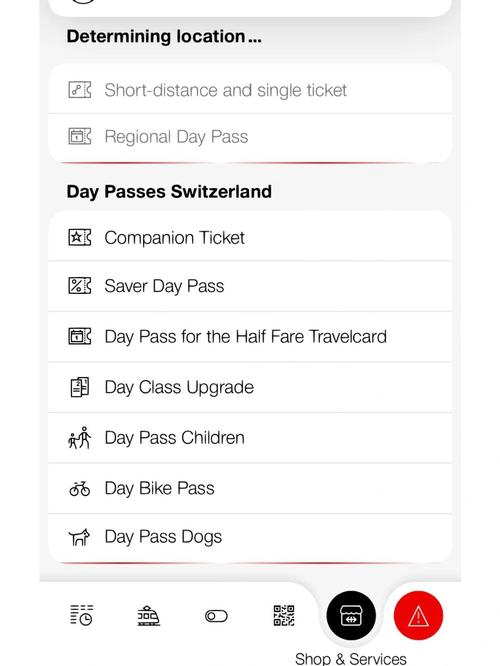
Task: Tap the red warning alert button
Action: 418,615
